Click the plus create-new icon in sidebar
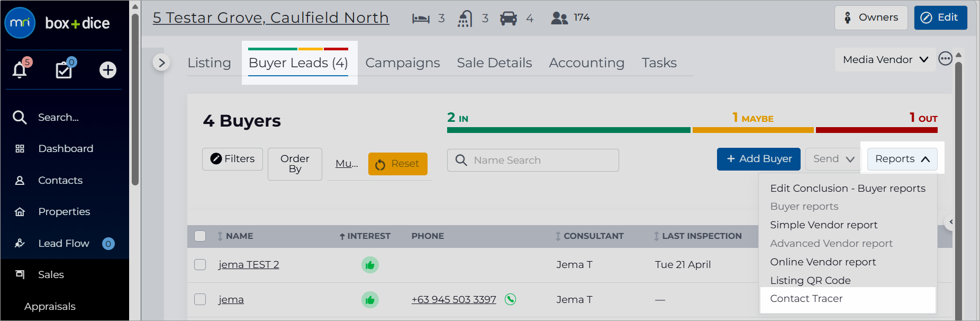The height and width of the screenshot is (321, 980). point(108,70)
